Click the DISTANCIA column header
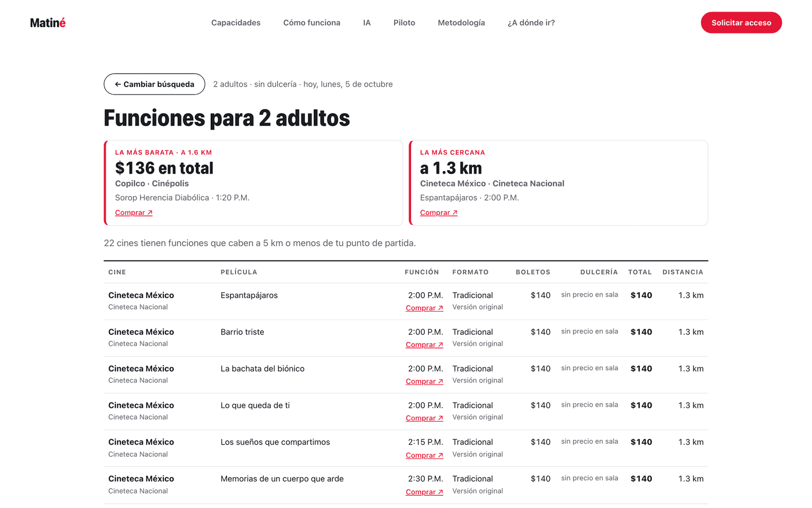This screenshot has height=508, width=812. pos(683,272)
